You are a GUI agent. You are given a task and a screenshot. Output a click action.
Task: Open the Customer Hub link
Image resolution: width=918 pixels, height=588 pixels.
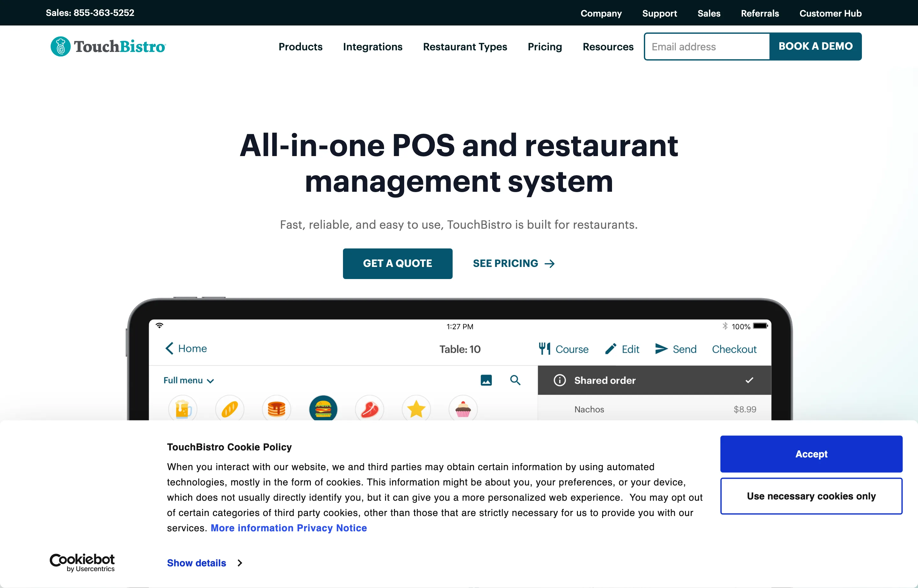pyautogui.click(x=831, y=13)
